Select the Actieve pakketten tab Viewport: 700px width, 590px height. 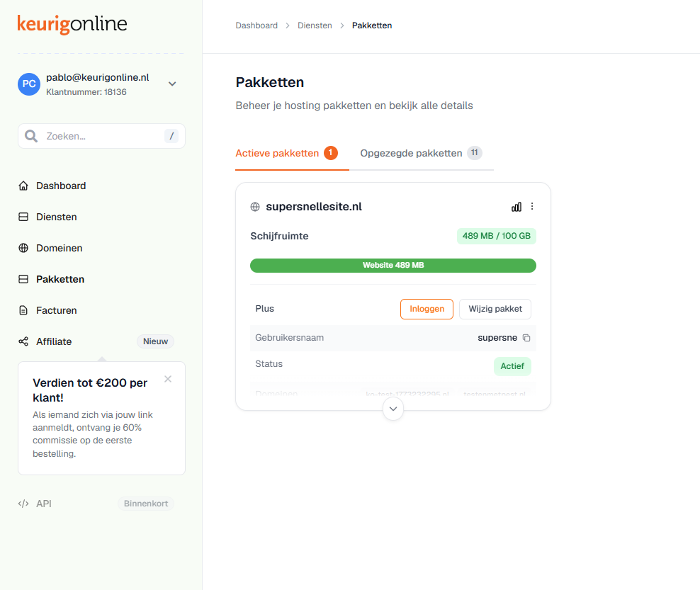tap(287, 153)
